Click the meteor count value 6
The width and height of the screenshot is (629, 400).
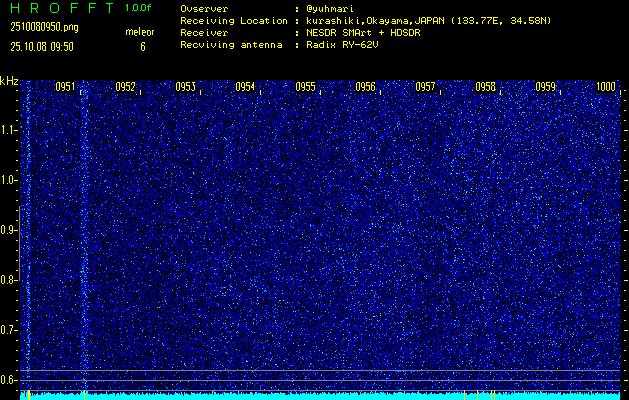(142, 46)
